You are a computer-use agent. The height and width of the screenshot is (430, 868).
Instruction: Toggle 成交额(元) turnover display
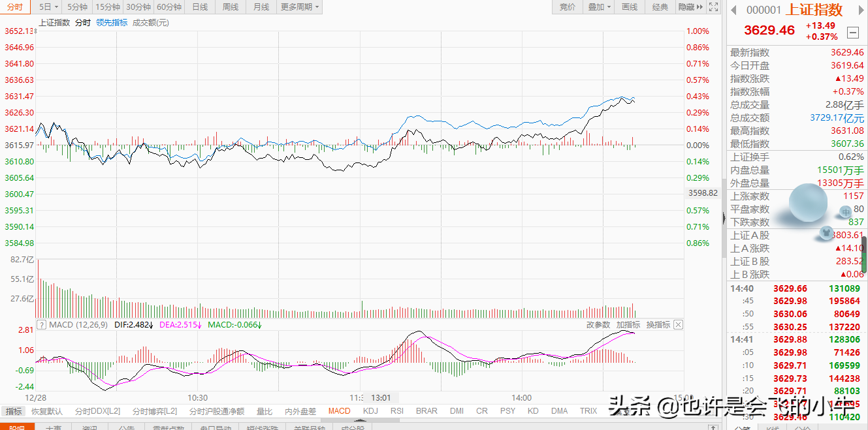(151, 22)
